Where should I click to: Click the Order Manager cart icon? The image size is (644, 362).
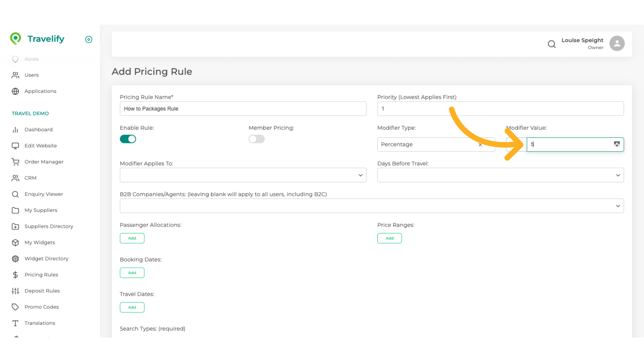pyautogui.click(x=15, y=162)
